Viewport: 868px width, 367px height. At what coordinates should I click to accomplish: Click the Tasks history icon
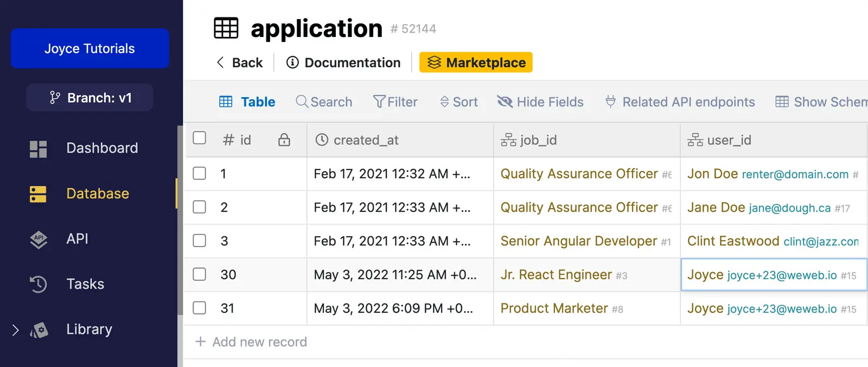(x=38, y=284)
